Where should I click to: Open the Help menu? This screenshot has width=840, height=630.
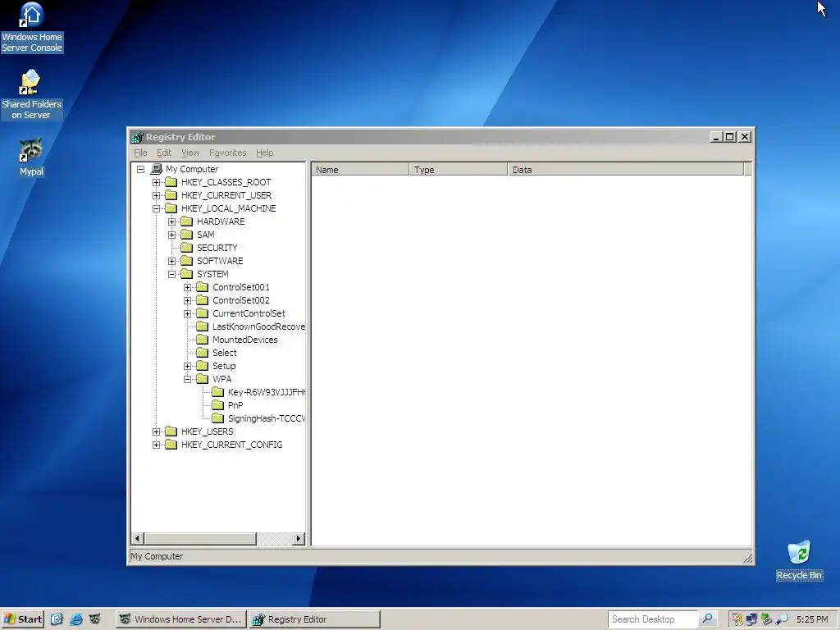tap(265, 153)
